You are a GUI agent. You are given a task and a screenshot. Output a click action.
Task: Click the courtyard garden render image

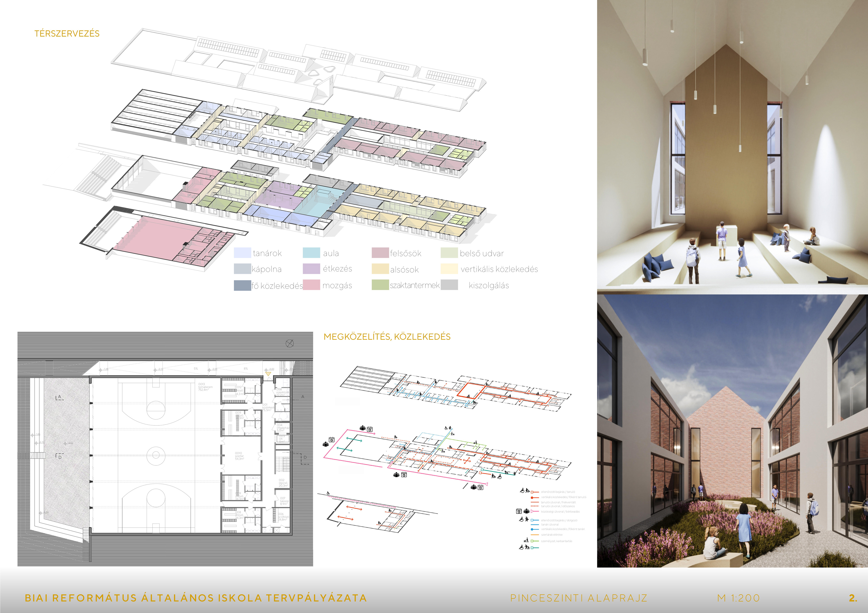click(732, 431)
